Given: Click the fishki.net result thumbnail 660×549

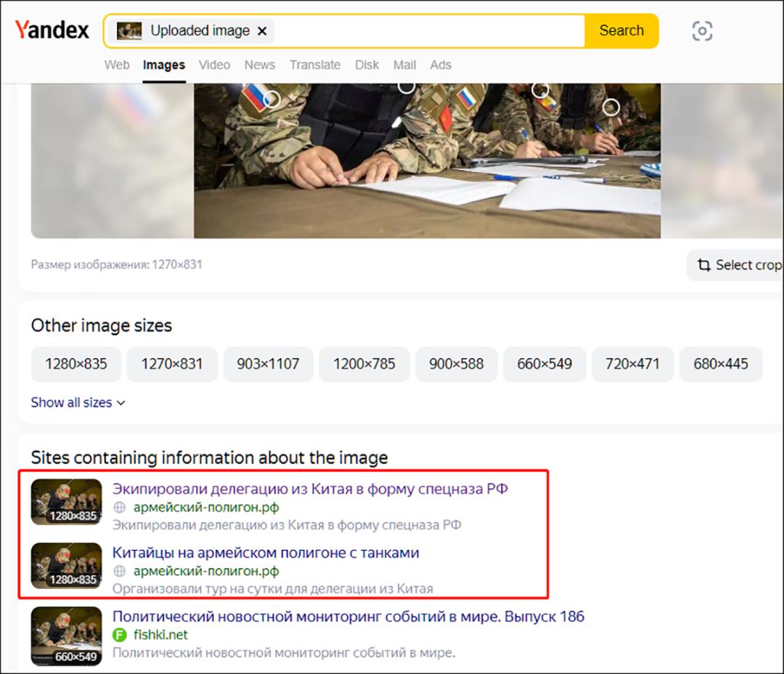Looking at the screenshot, I should pyautogui.click(x=66, y=636).
